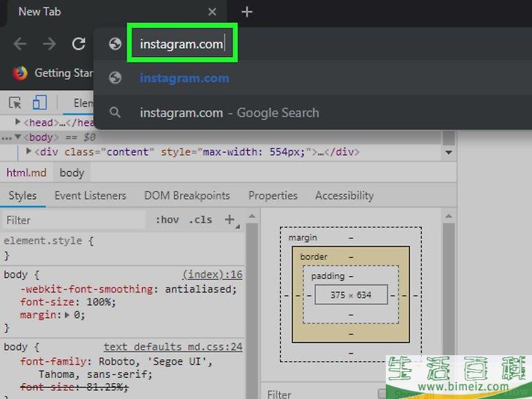
Task: Click the element.style rule
Action: coord(48,241)
